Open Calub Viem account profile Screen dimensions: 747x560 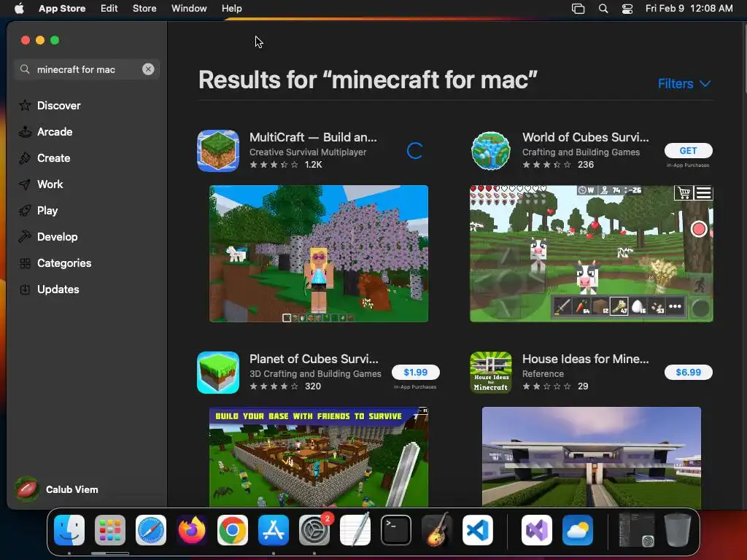click(57, 489)
